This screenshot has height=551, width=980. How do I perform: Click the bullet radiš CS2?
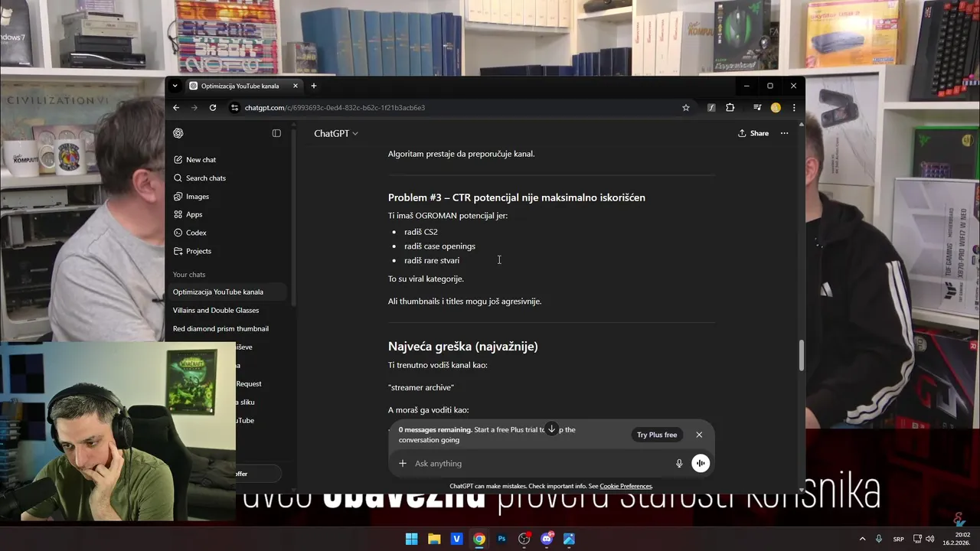(420, 232)
